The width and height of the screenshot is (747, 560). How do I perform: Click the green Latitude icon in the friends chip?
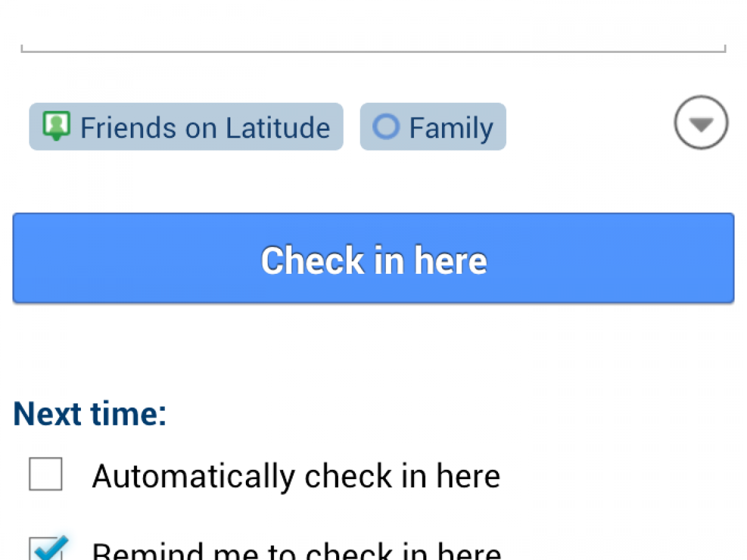(56, 126)
